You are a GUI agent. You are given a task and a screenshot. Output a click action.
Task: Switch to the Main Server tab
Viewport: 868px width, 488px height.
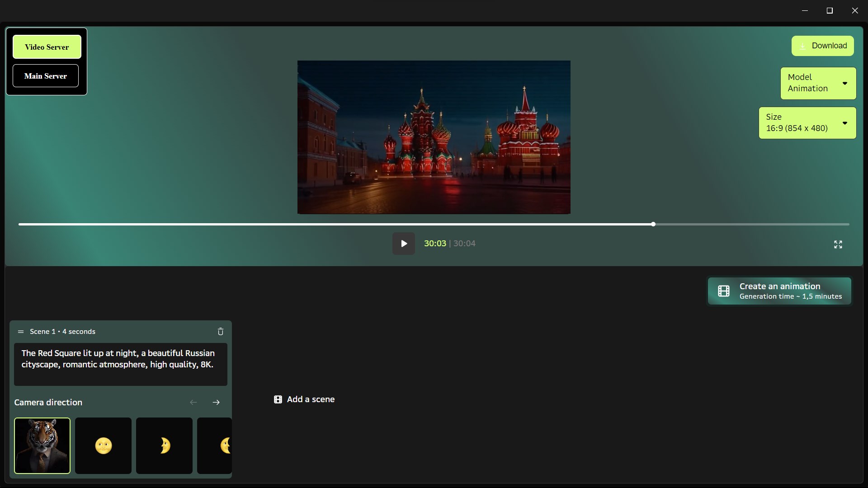click(46, 76)
